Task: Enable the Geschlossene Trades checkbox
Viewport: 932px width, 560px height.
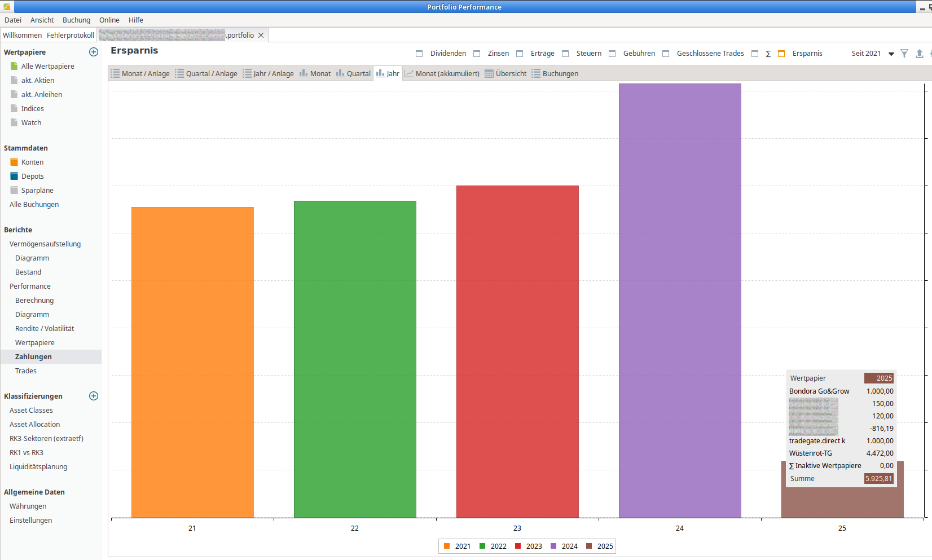Action: pyautogui.click(x=666, y=54)
